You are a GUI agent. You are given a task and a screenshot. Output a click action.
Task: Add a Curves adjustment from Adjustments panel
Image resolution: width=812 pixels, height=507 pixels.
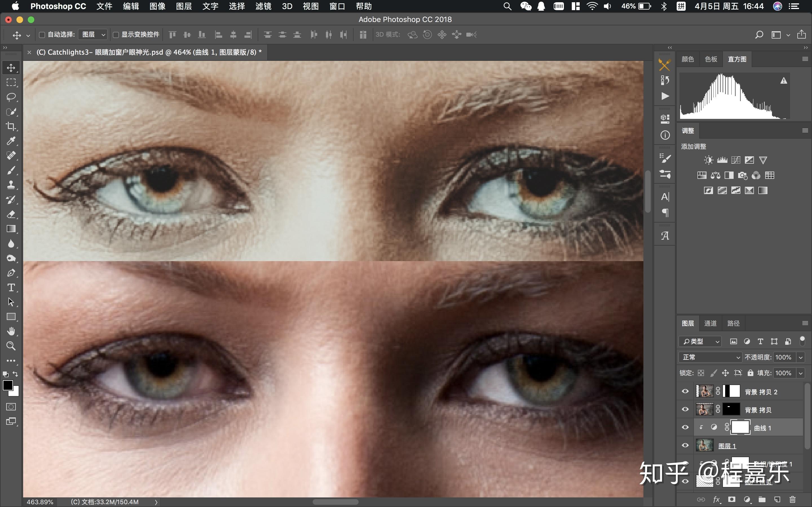(x=736, y=160)
